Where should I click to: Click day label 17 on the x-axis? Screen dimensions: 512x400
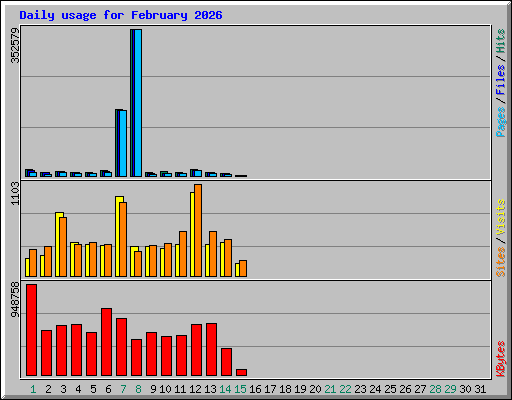[x=271, y=389]
